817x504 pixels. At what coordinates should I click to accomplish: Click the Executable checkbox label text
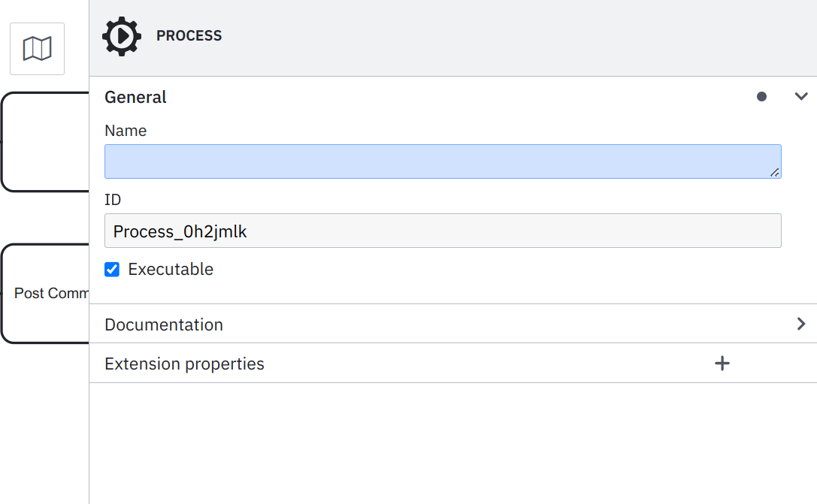[171, 270]
